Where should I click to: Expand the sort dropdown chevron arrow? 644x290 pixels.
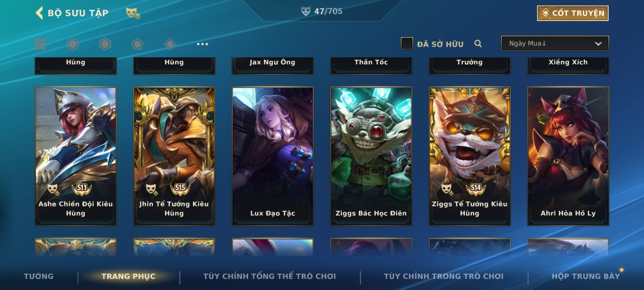click(x=598, y=44)
